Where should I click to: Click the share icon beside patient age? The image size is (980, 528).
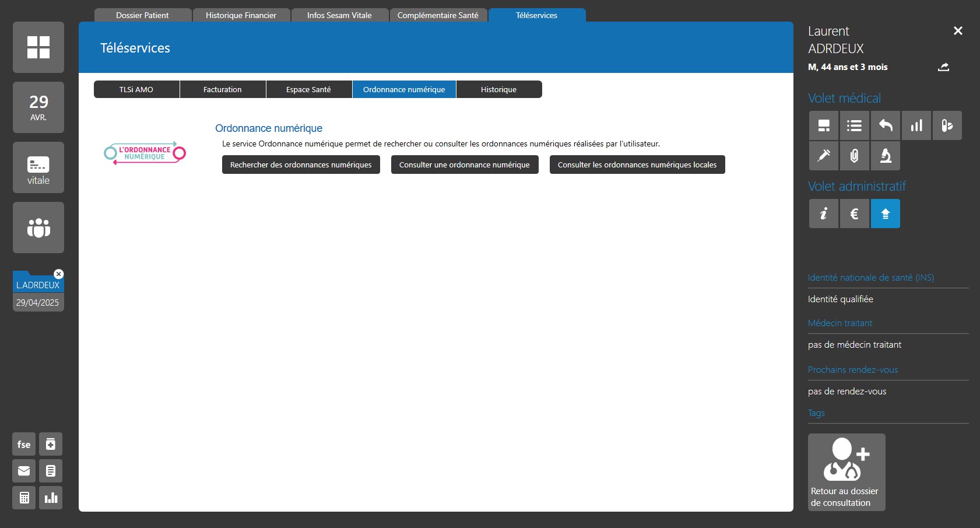pyautogui.click(x=943, y=67)
